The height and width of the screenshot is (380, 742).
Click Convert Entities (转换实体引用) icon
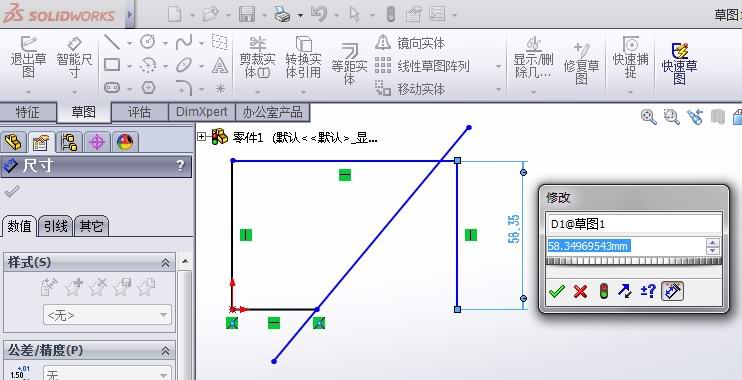point(303,44)
